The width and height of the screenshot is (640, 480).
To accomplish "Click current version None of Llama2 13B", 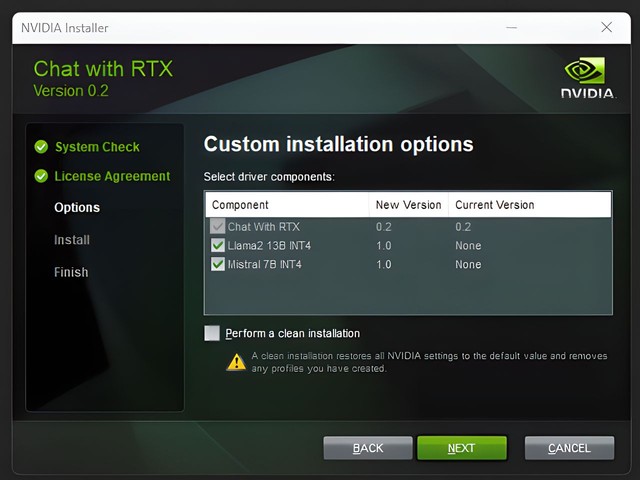I will pyautogui.click(x=468, y=246).
